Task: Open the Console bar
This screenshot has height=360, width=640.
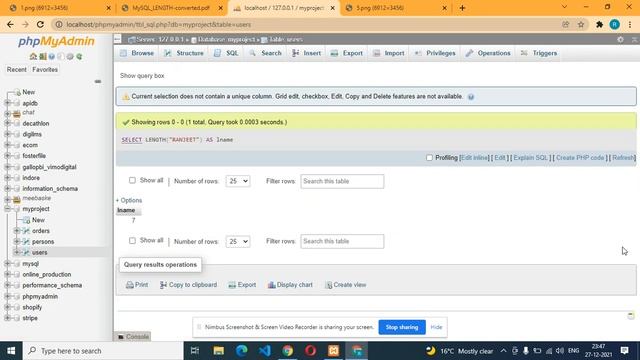Action: point(133,337)
